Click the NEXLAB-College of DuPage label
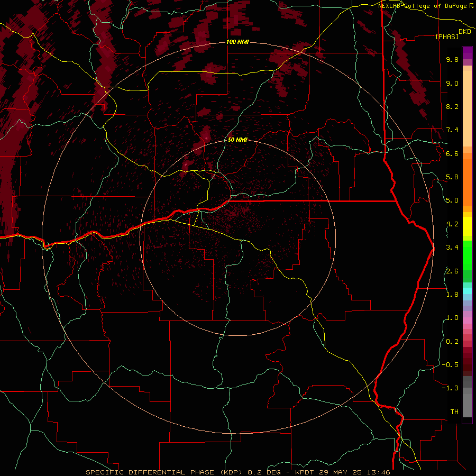Image resolution: width=476 pixels, height=476 pixels. tap(423, 6)
